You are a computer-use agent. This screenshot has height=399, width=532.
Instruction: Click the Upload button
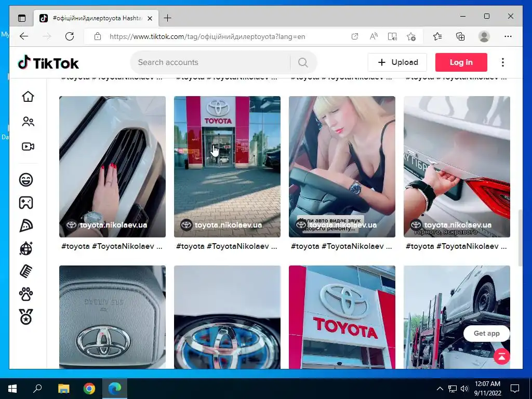397,62
